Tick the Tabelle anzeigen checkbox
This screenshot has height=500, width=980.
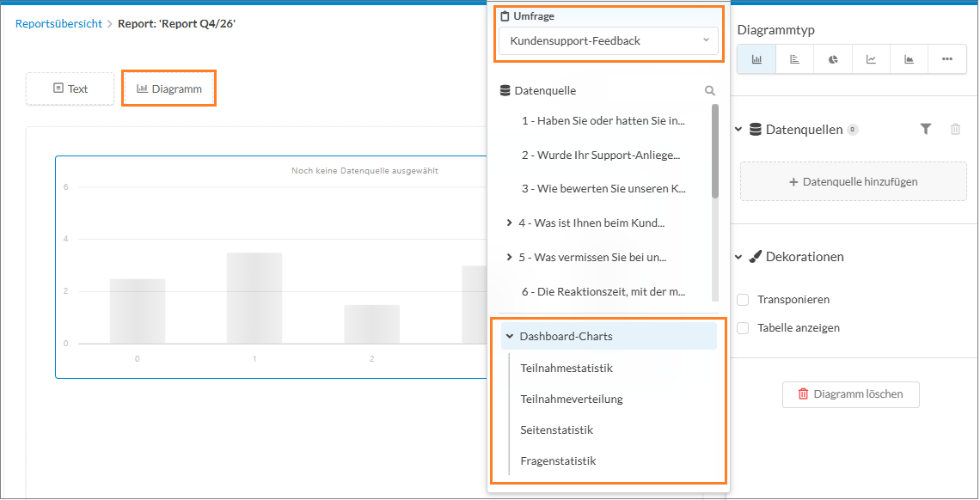(x=743, y=327)
